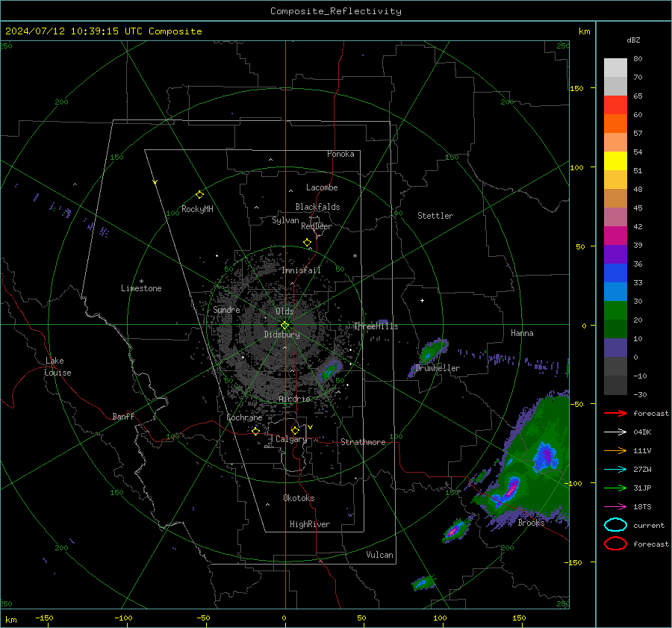Click the Calgary city label
This screenshot has width=672, height=628.
point(291,439)
